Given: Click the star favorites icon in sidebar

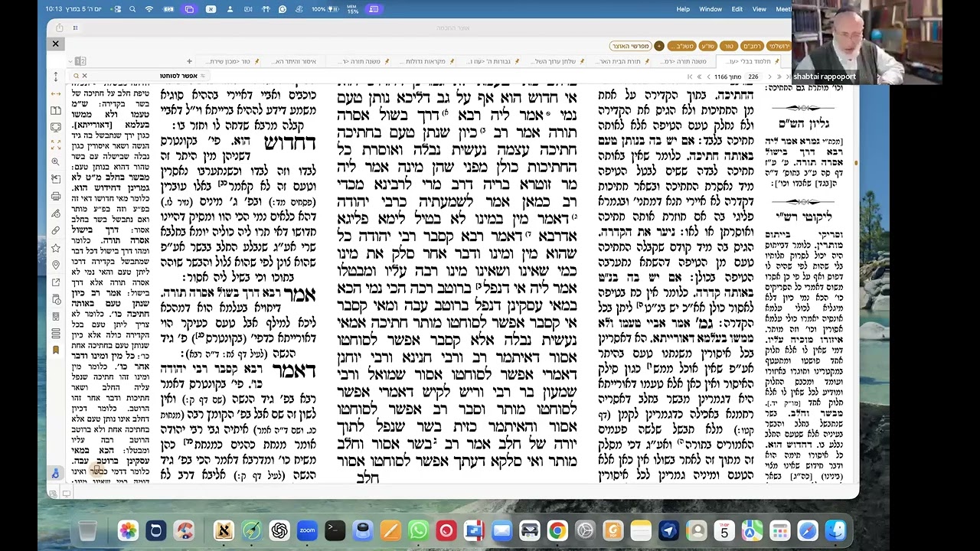Looking at the screenshot, I should click(x=55, y=248).
